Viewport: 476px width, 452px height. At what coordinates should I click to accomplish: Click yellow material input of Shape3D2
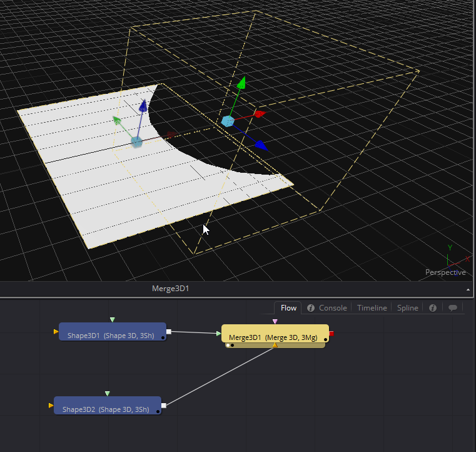pyautogui.click(x=51, y=406)
